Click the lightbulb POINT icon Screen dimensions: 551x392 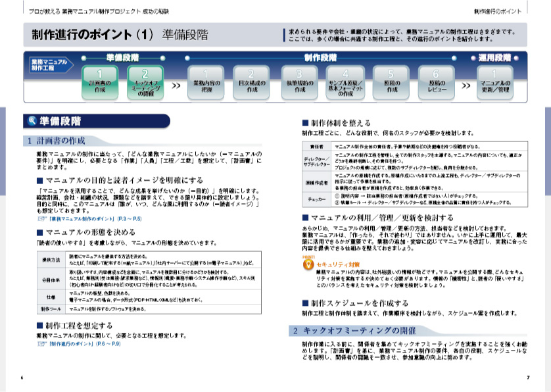coord(308,262)
